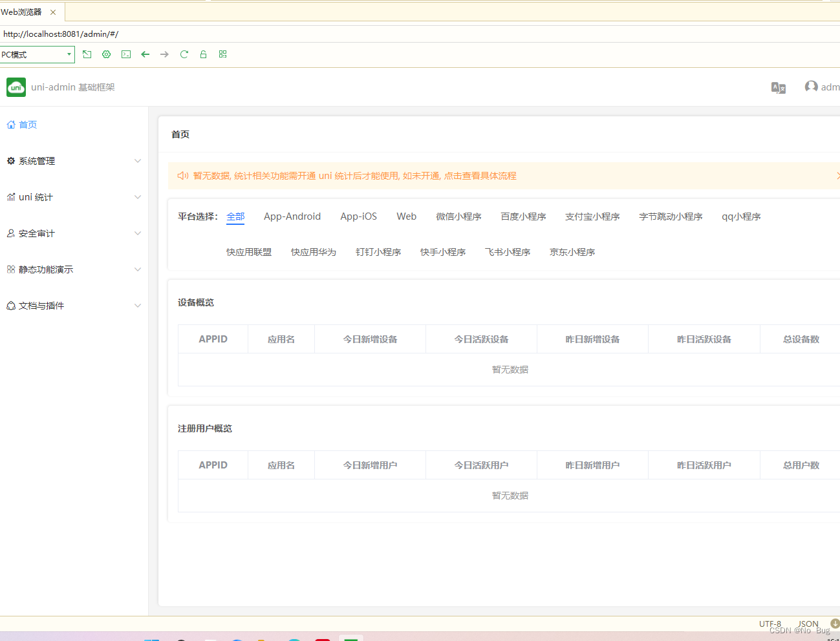This screenshot has height=641, width=840.
Task: Click the UTF-8 encoding status entry
Action: [x=770, y=624]
